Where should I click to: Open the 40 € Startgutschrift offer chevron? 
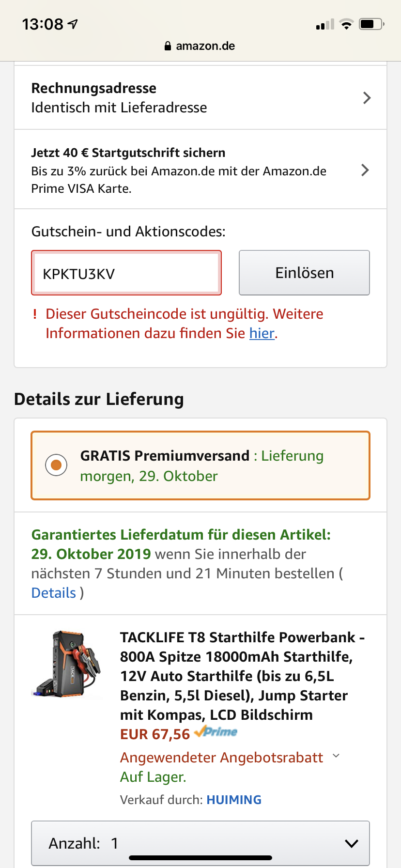[365, 170]
